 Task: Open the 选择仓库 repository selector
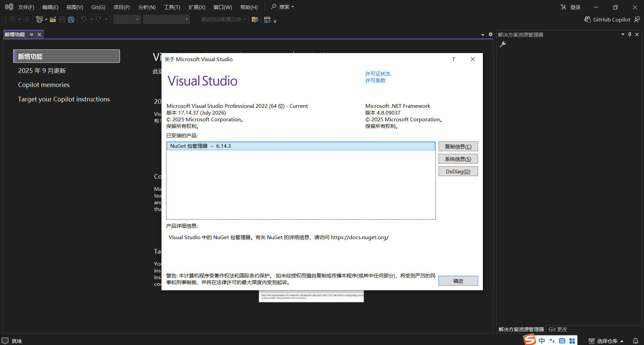[x=606, y=341]
